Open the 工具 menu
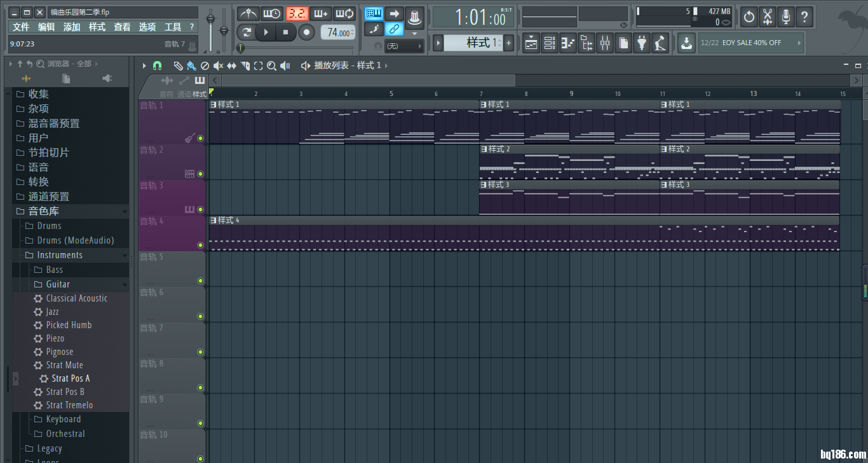The height and width of the screenshot is (463, 868). point(173,27)
